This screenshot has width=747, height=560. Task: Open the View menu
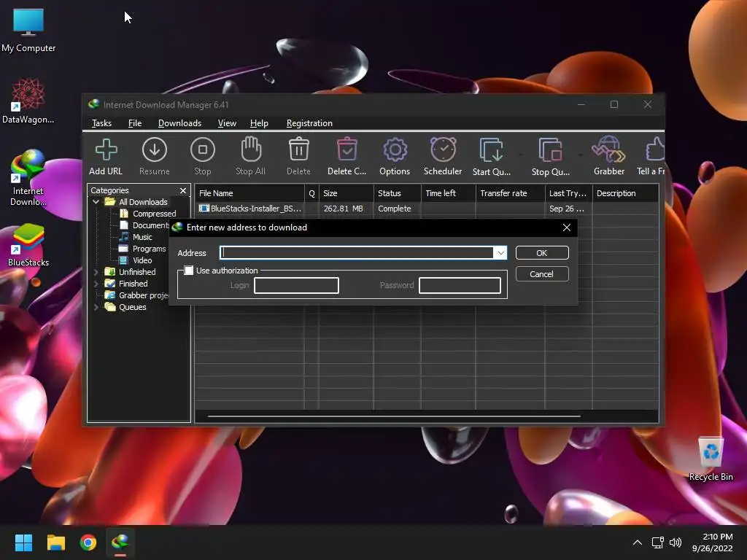click(227, 122)
